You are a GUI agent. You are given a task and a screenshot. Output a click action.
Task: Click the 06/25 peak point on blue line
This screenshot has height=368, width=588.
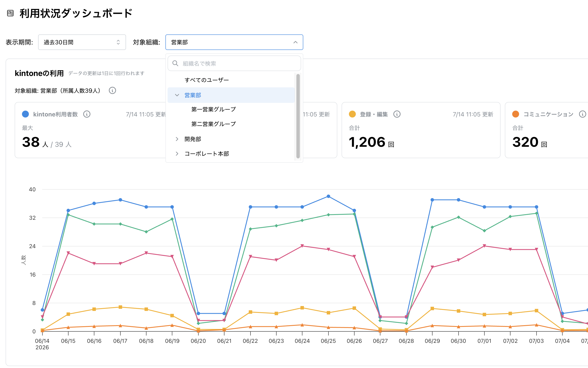click(x=328, y=196)
